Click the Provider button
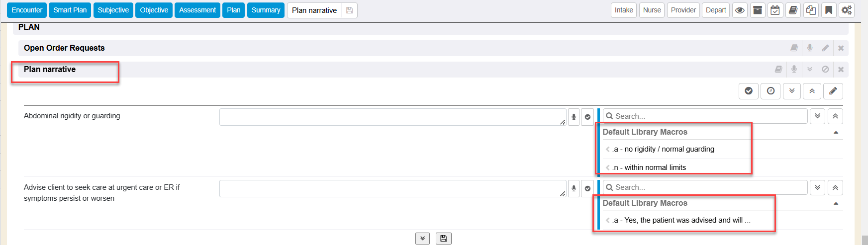The height and width of the screenshot is (245, 868). 683,10
